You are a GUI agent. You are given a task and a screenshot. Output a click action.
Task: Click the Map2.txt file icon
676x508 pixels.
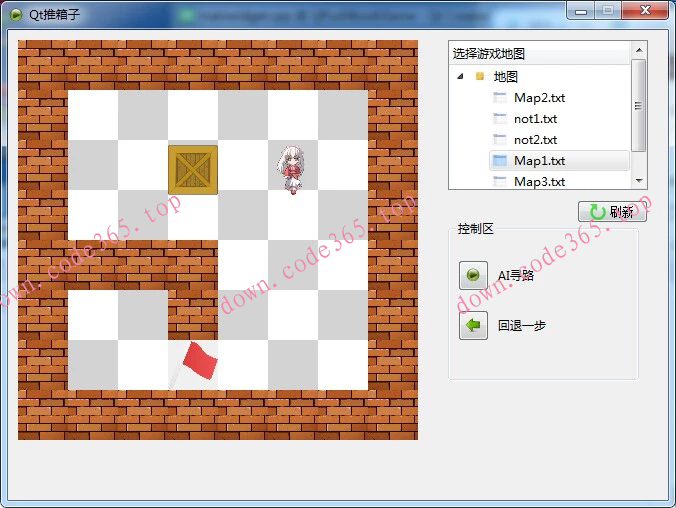(499, 98)
